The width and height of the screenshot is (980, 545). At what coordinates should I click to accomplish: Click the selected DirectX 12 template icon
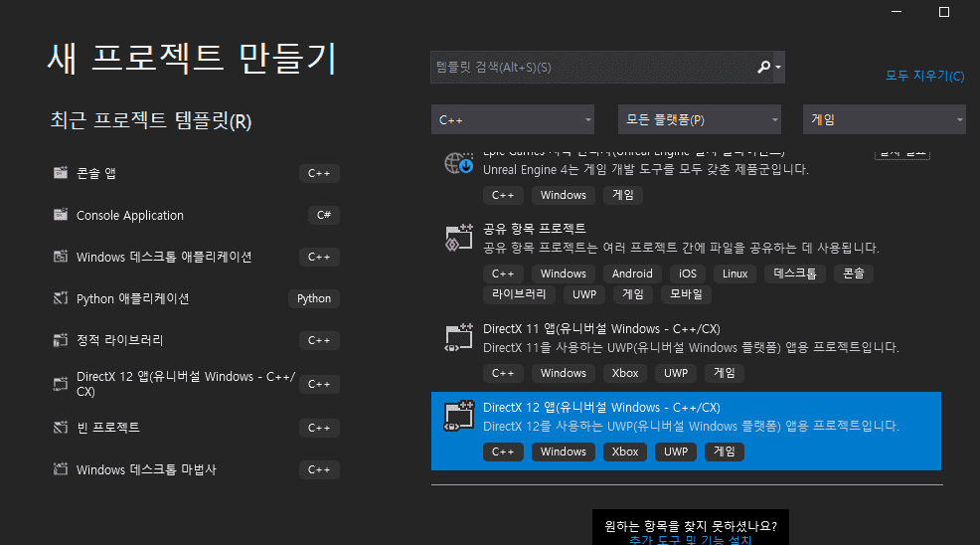click(459, 416)
